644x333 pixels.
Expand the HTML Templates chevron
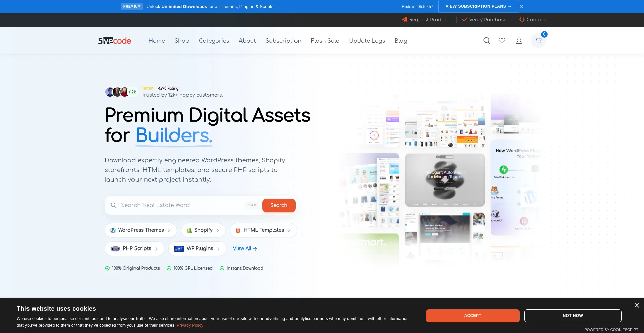click(x=289, y=230)
